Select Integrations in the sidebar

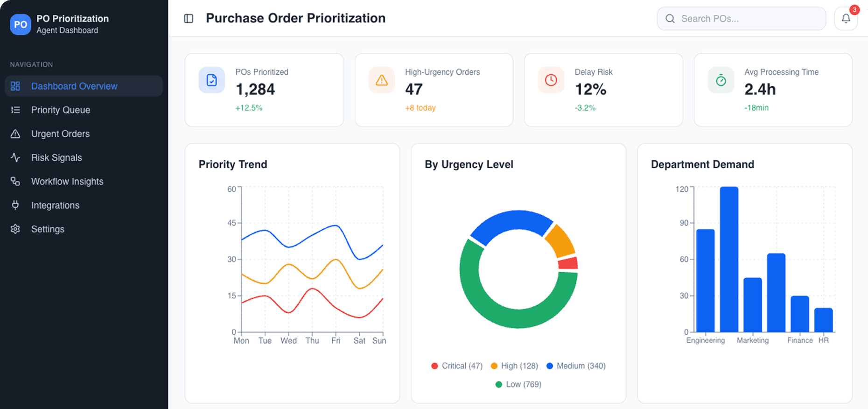[84, 205]
